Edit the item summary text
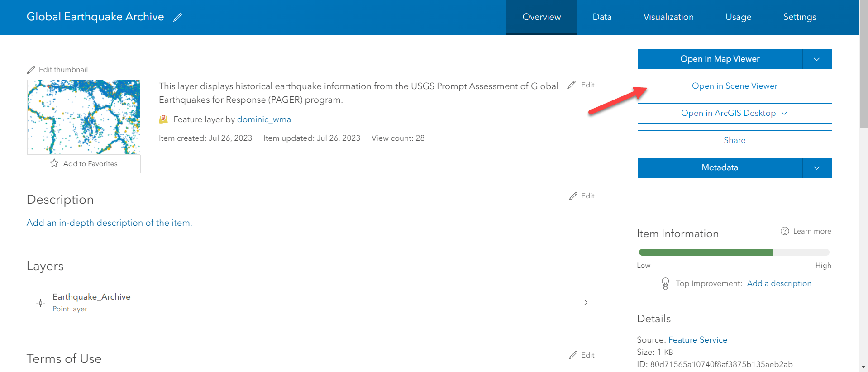868x372 pixels. click(581, 85)
